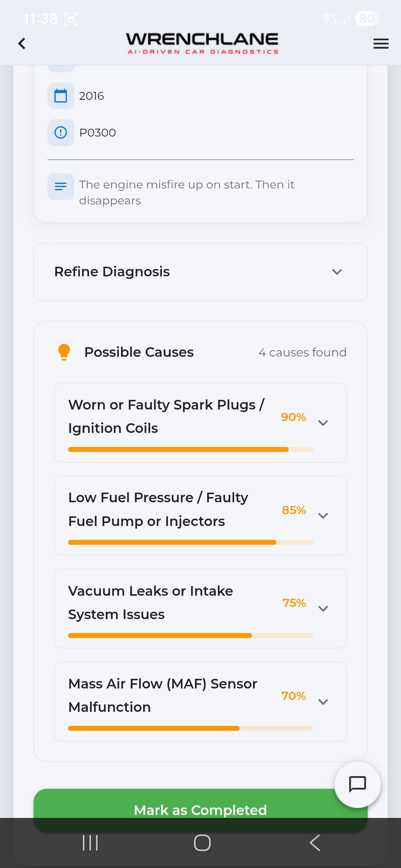Tap the Wrenchlane logo

coord(202,43)
